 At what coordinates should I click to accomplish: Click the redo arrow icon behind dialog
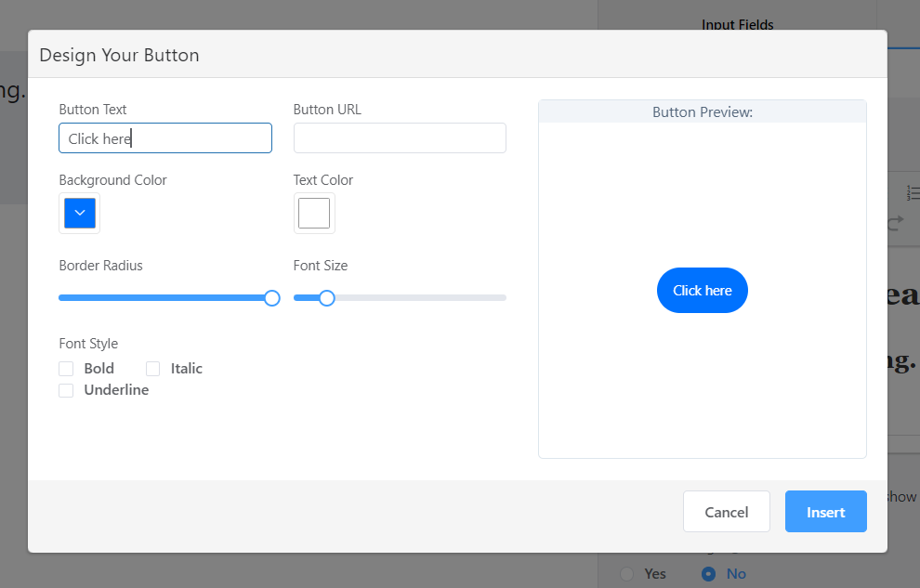tap(895, 223)
